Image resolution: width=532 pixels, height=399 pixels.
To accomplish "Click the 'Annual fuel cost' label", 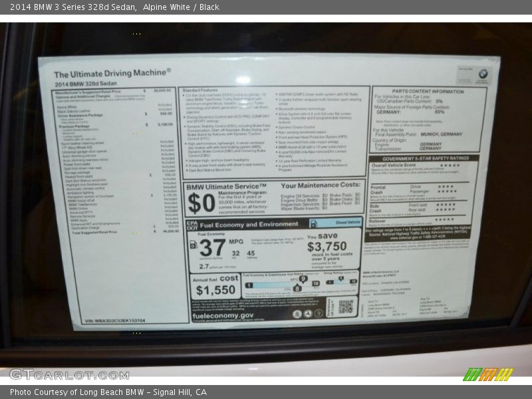I will 215,279.
